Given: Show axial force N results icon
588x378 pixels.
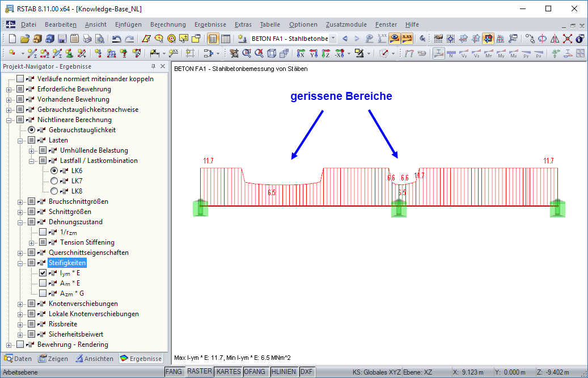Looking at the screenshot, I should point(451,54).
